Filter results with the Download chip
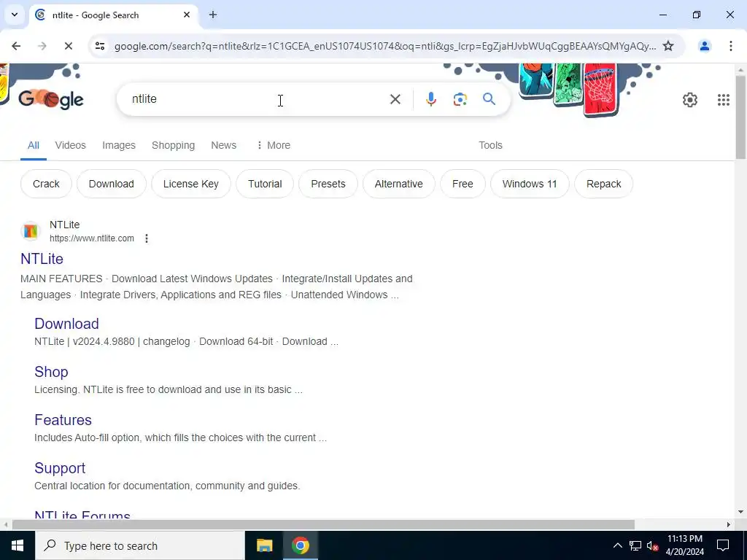 111,184
